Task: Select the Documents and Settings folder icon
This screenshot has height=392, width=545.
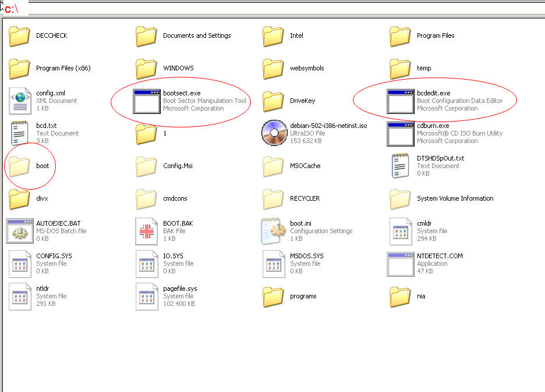Action: (146, 35)
